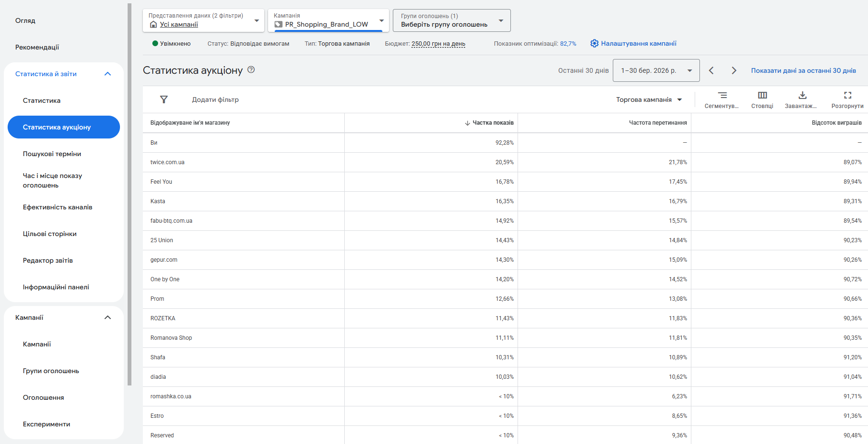Click the Shafa store name
Screen dimensions: 868x444
coord(158,357)
